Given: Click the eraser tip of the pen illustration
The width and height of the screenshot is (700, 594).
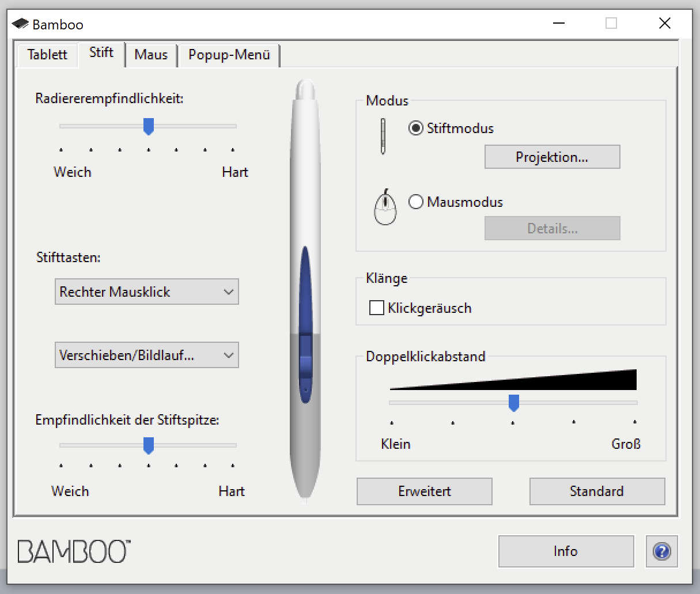Looking at the screenshot, I should coord(304,89).
